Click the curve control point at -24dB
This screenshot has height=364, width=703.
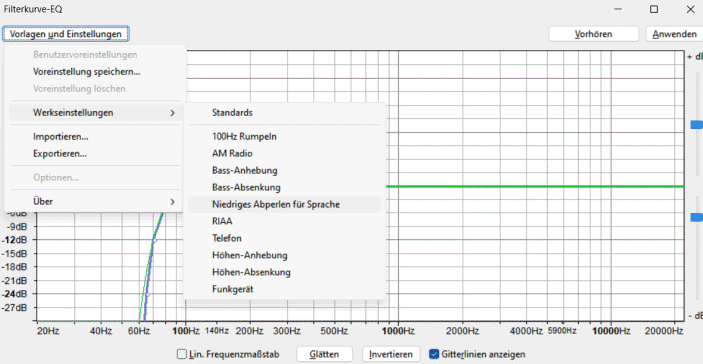tap(147, 295)
